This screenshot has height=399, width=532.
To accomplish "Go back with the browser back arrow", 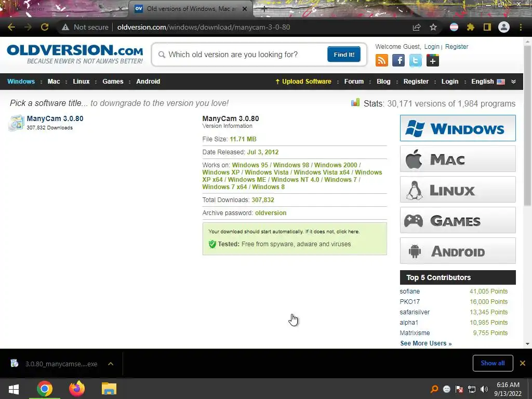I will pos(11,27).
